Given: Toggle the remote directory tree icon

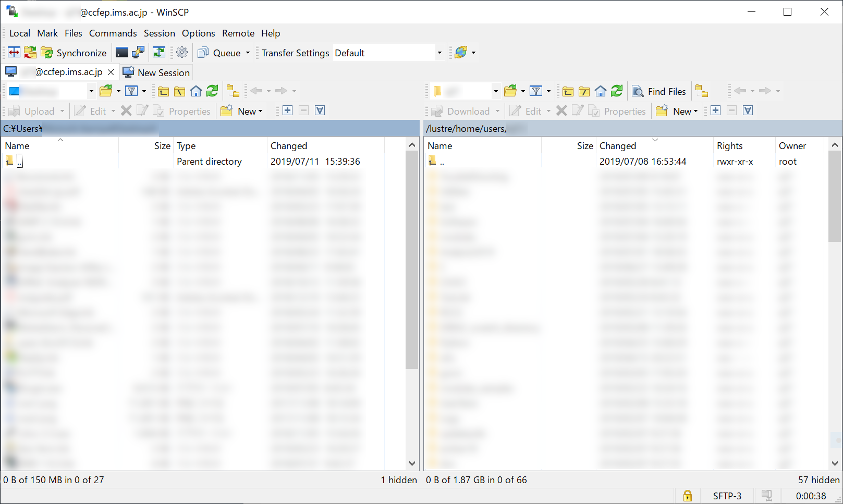Looking at the screenshot, I should click(702, 91).
